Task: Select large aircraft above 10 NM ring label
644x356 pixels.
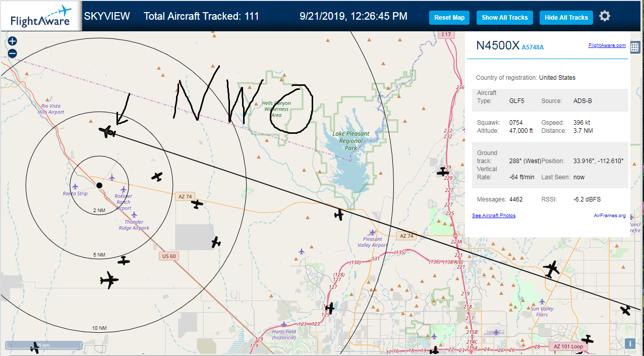Action: coord(109,279)
